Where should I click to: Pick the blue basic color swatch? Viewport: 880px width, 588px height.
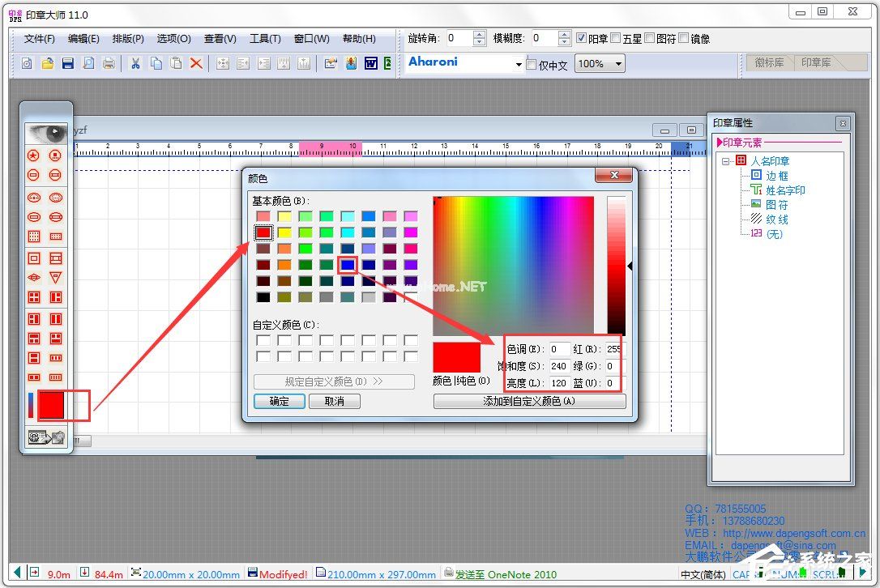(348, 264)
